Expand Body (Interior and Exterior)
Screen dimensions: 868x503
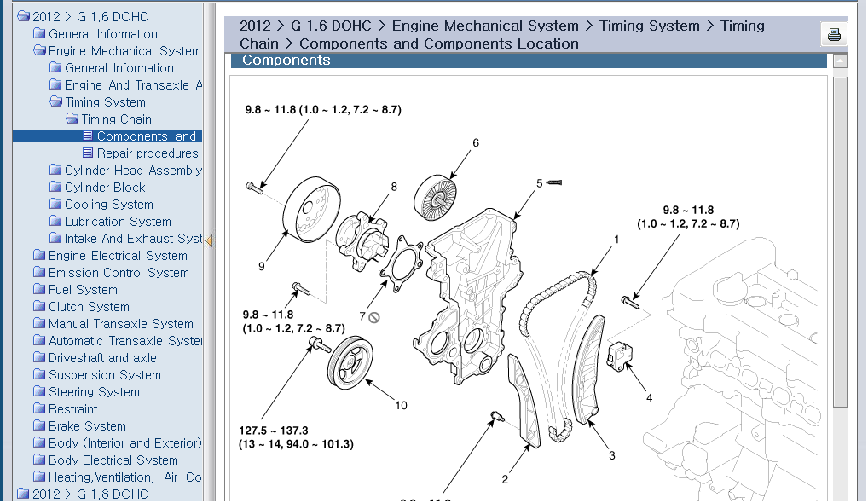(x=125, y=443)
